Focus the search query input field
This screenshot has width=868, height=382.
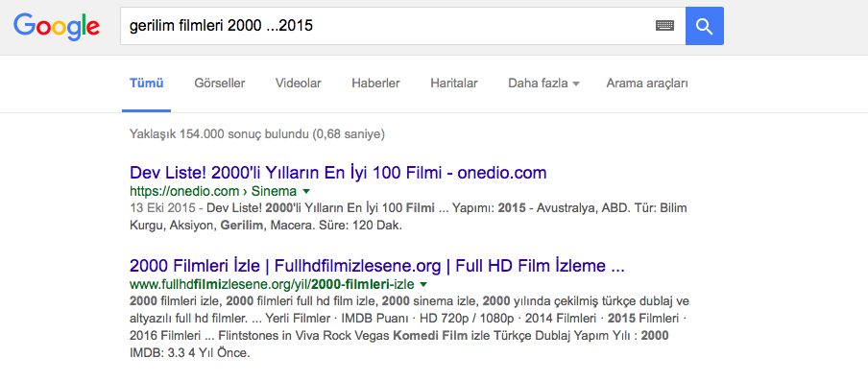pos(402,26)
